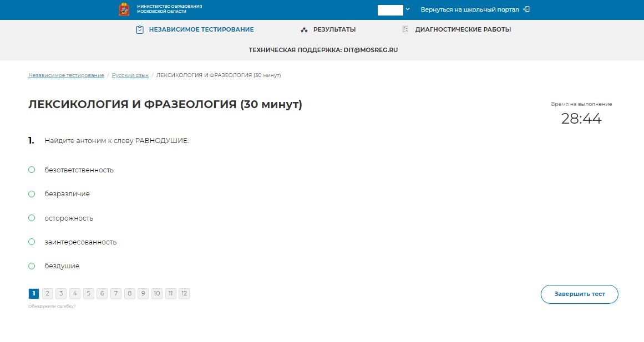Open the Диагностические работы menu section
This screenshot has width=644, height=342.
click(463, 29)
